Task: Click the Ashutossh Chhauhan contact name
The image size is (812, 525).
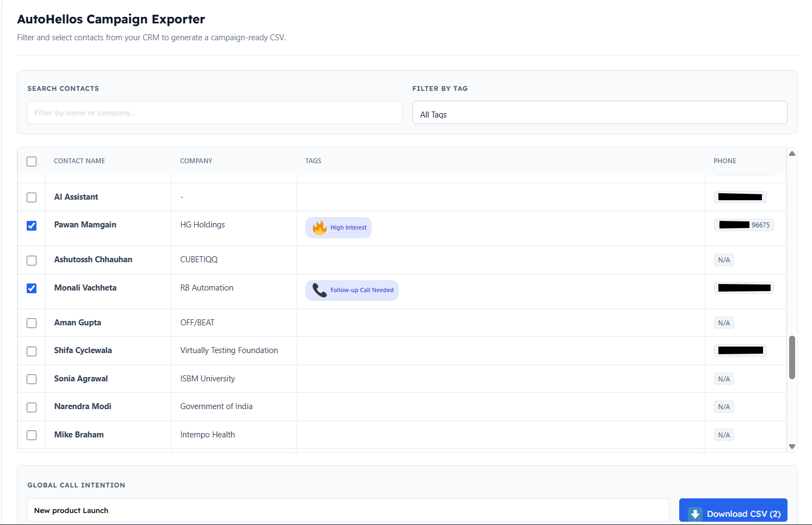Action: click(x=93, y=260)
